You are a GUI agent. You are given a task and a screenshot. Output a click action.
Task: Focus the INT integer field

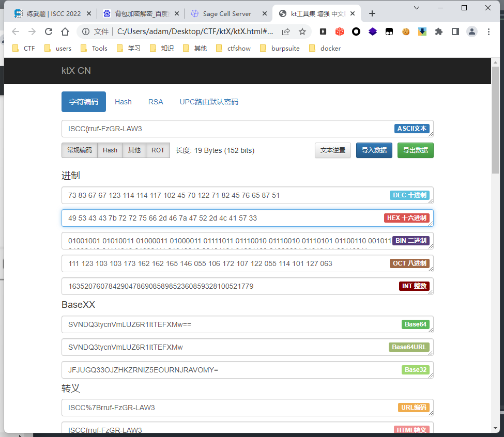[248, 286]
